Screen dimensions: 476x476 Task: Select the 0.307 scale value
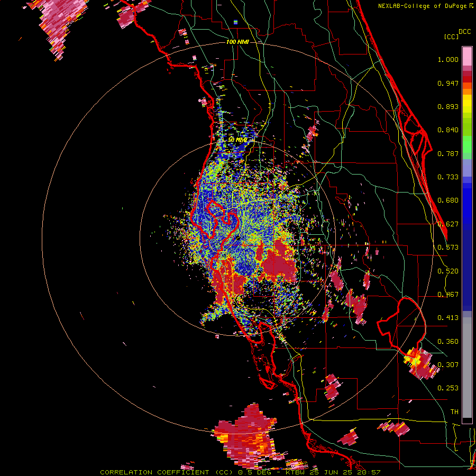coord(448,364)
